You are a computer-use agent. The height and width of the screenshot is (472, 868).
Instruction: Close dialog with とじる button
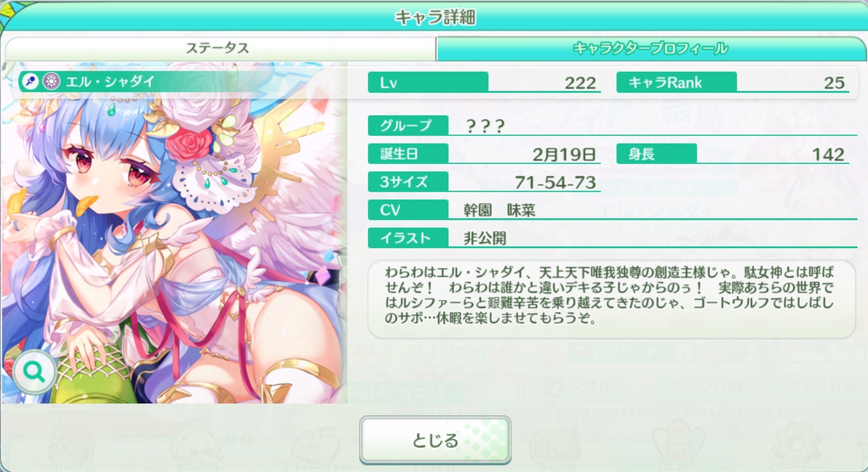click(435, 440)
